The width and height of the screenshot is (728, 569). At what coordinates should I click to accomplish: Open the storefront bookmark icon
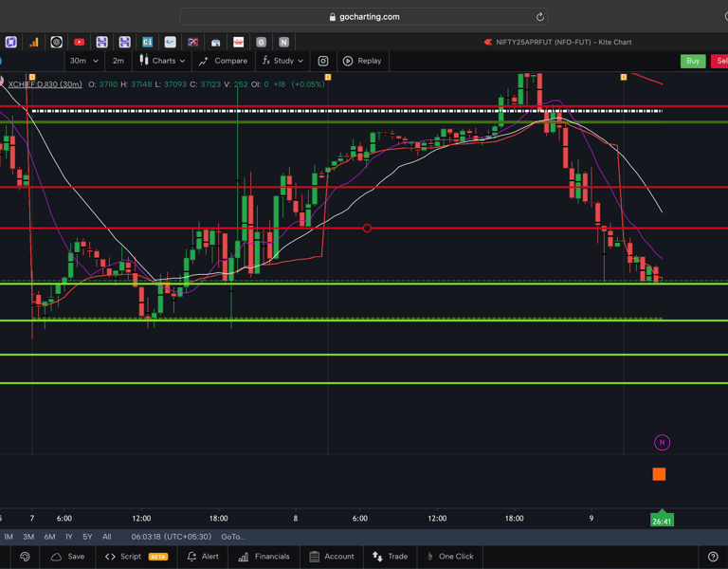(x=215, y=43)
